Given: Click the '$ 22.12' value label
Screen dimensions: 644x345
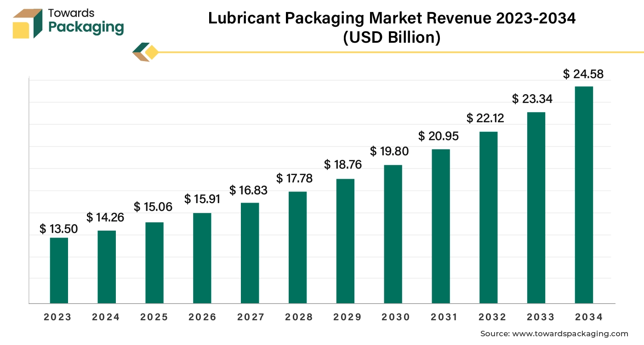Looking at the screenshot, I should pos(485,118).
